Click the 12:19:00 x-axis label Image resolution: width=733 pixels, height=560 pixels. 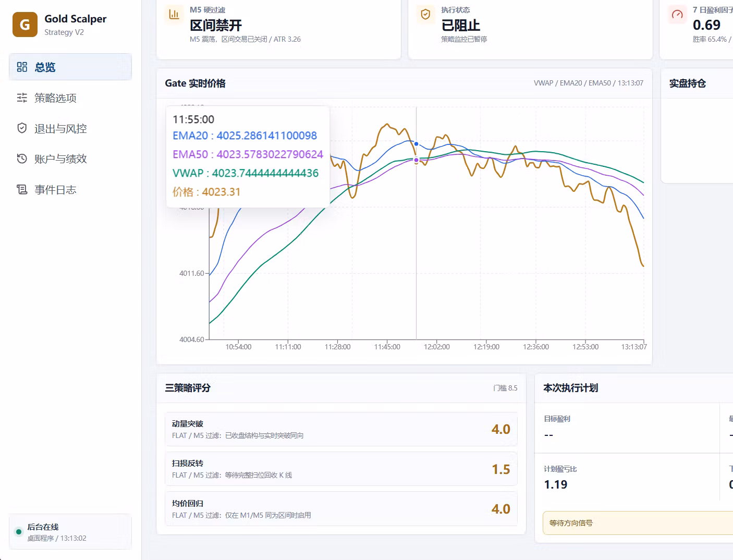coord(486,347)
